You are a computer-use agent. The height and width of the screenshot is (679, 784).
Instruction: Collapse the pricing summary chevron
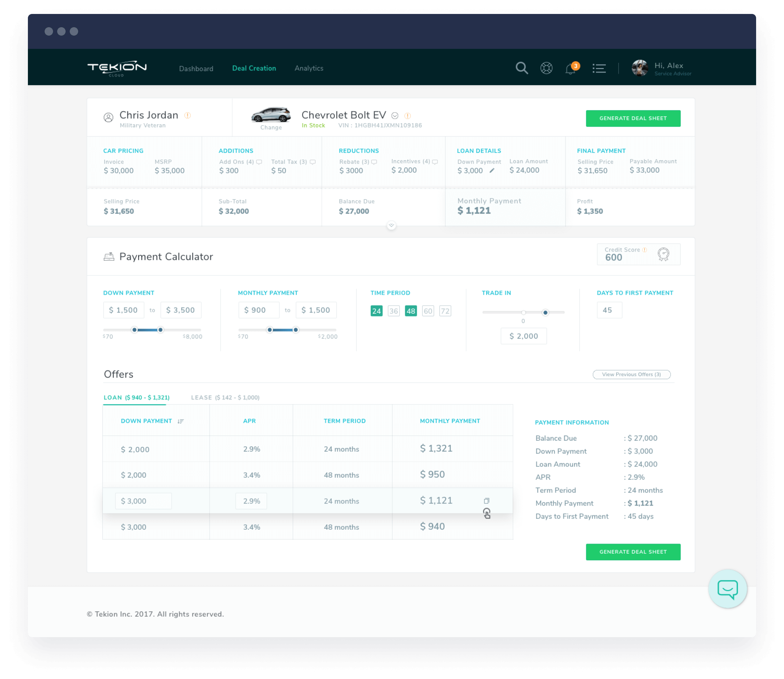tap(391, 225)
